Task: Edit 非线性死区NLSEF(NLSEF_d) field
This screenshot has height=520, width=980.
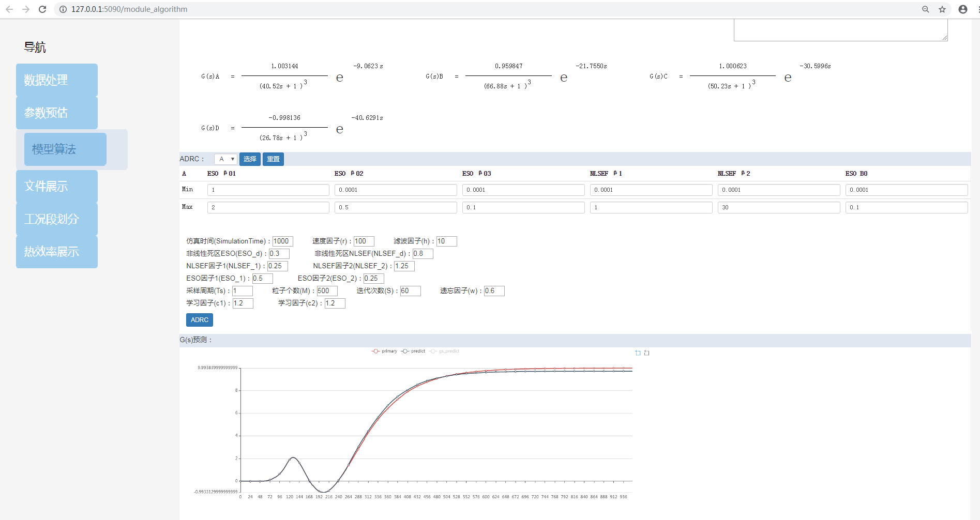Action: pyautogui.click(x=423, y=254)
